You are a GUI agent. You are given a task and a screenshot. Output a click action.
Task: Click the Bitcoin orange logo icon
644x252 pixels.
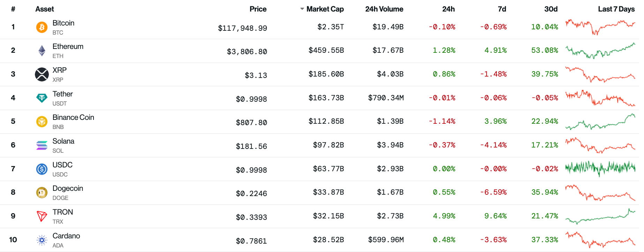tap(42, 27)
